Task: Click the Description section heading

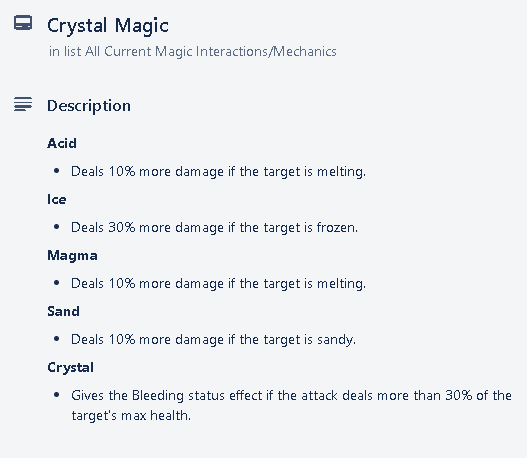Action: tap(89, 106)
